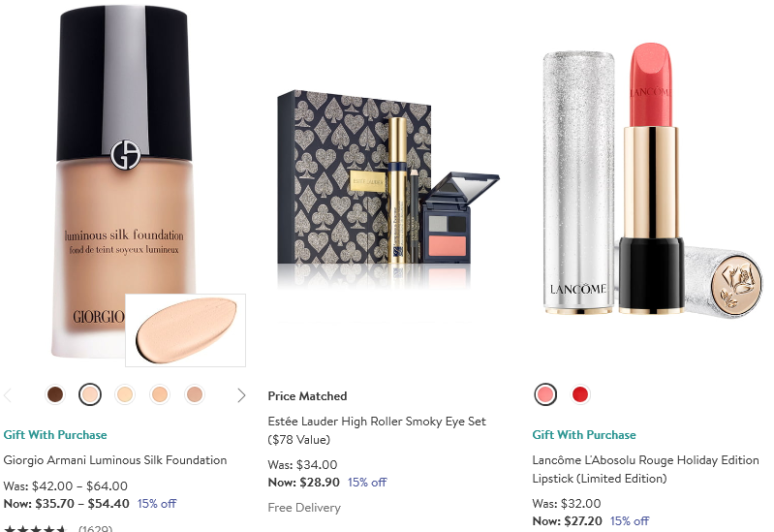Image resolution: width=774 pixels, height=532 pixels.
Task: Choose the peach foundation shade swatch
Action: point(160,394)
